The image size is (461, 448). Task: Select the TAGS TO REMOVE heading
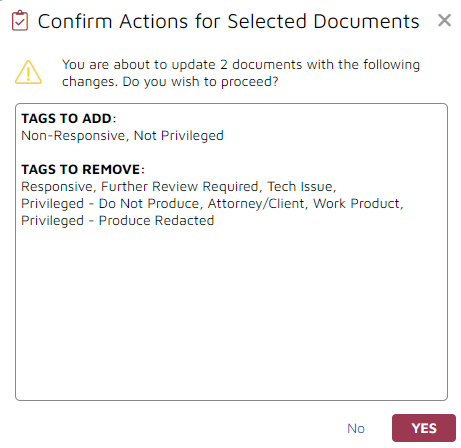83,169
